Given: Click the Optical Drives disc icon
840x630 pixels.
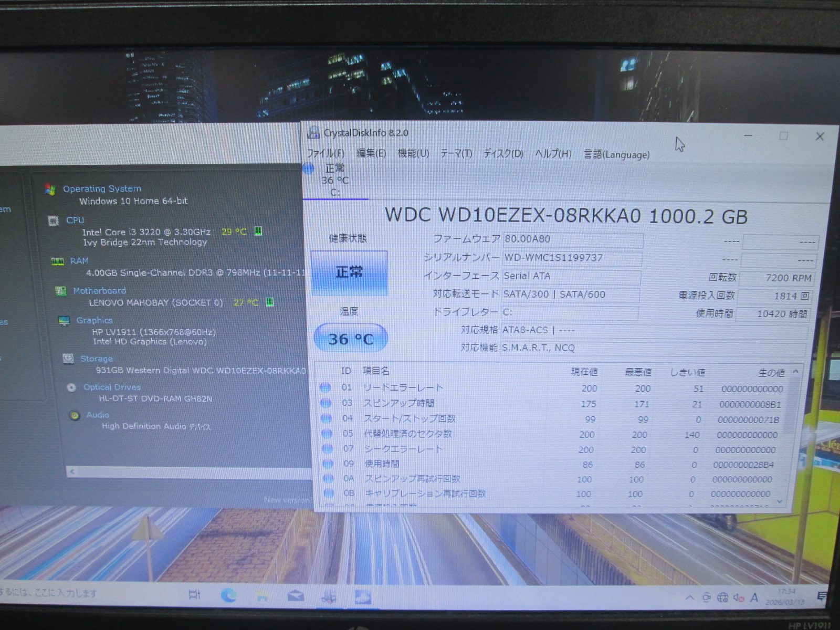Looking at the screenshot, I should [x=71, y=387].
